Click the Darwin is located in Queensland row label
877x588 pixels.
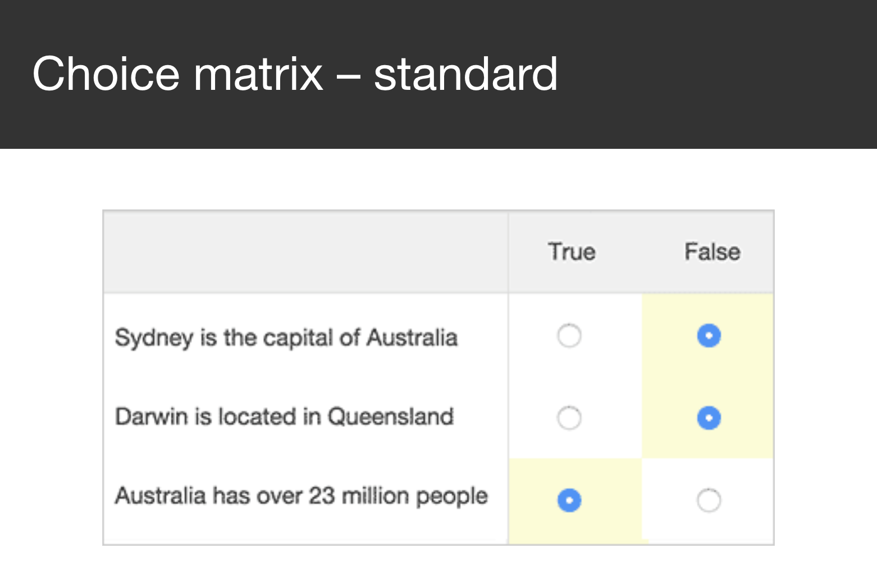coord(284,417)
